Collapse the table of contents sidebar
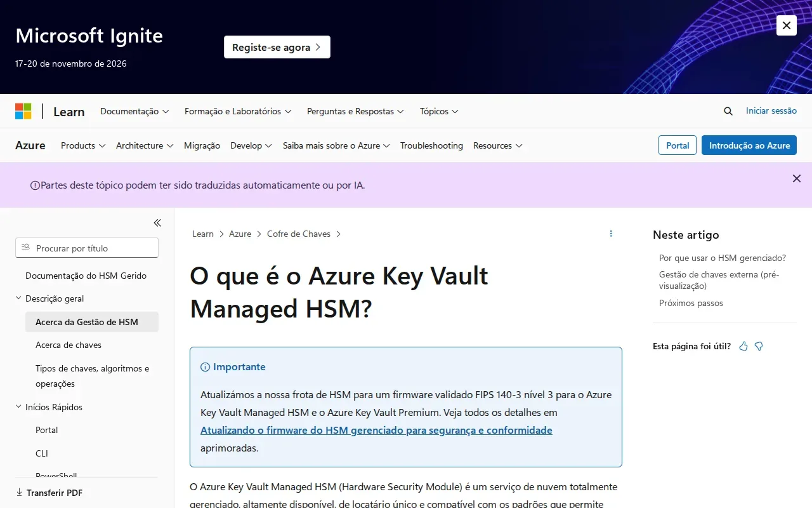The width and height of the screenshot is (812, 508). [157, 223]
